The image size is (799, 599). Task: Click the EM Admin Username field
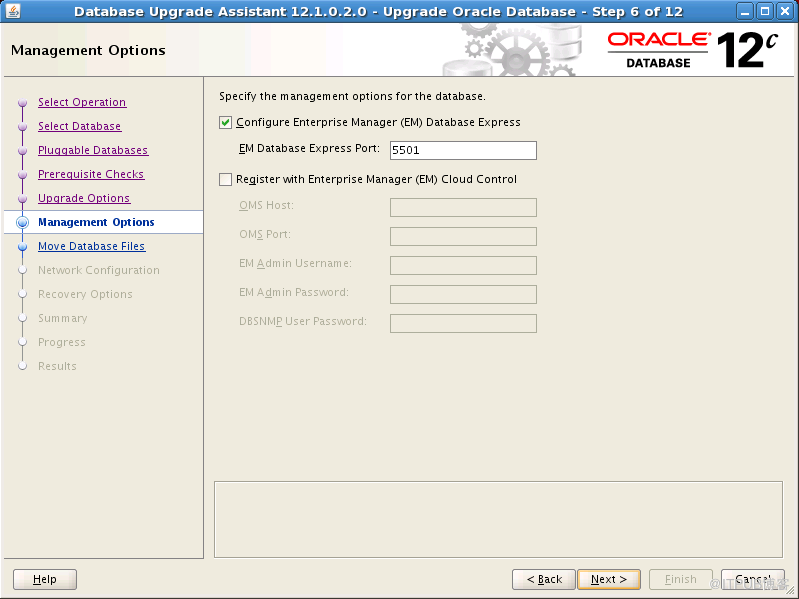point(463,265)
